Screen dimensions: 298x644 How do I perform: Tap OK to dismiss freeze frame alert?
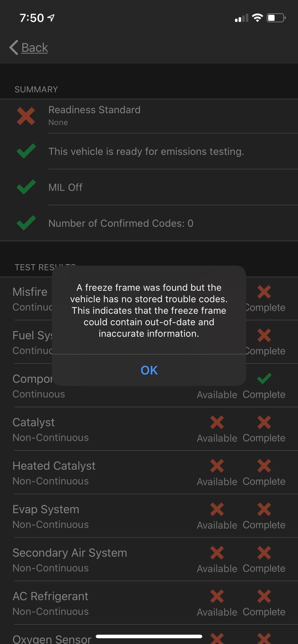tap(149, 370)
